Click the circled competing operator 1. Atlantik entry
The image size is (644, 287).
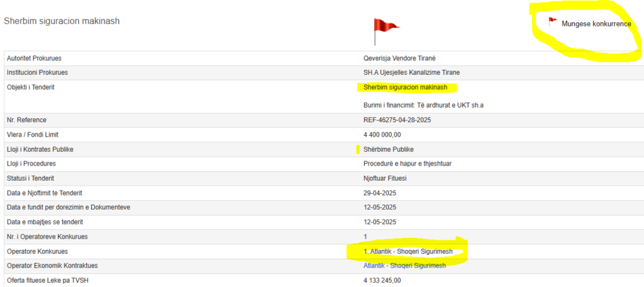407,252
